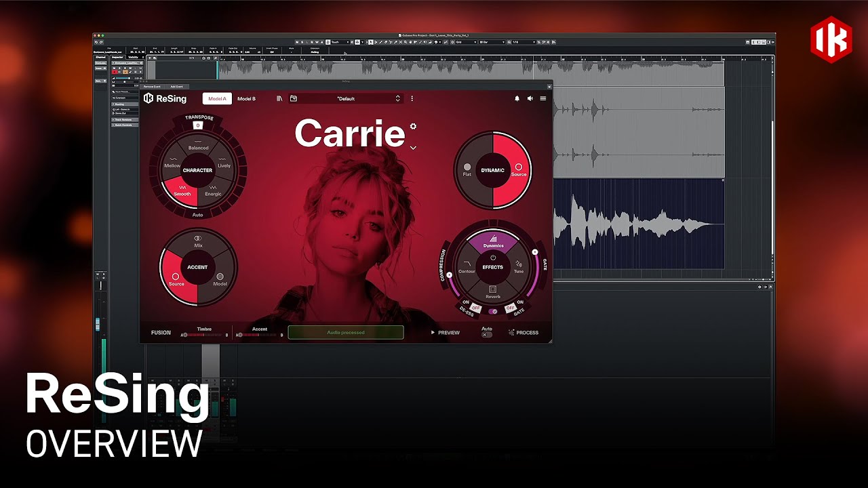The image size is (868, 488).
Task: Toggle the Auto process switch
Action: 487,335
